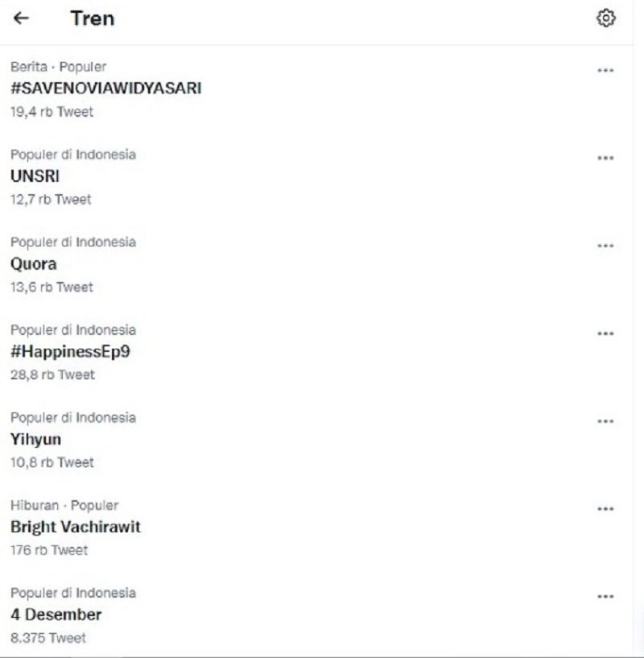Click the 176 rb Tweet count
The height and width of the screenshot is (658, 644).
point(49,550)
